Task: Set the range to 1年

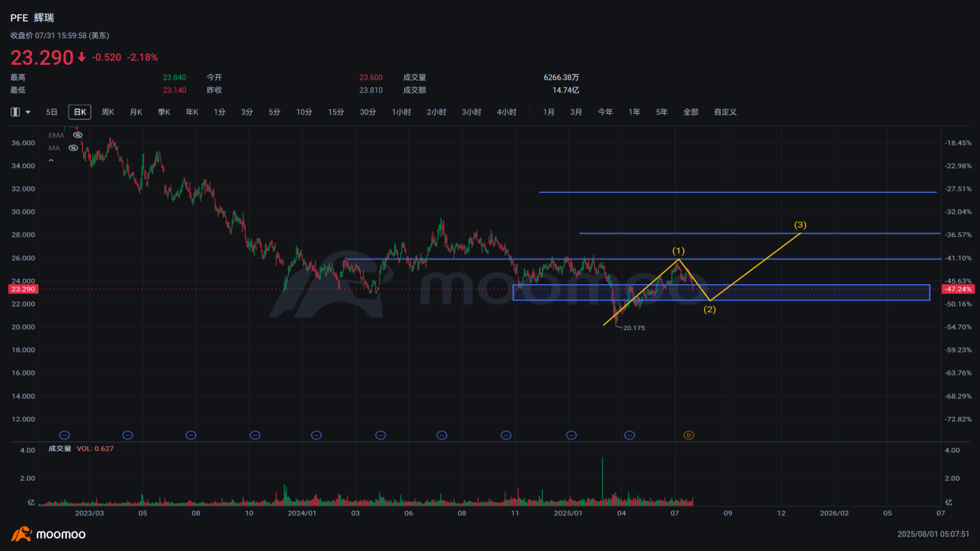Action: pyautogui.click(x=634, y=112)
